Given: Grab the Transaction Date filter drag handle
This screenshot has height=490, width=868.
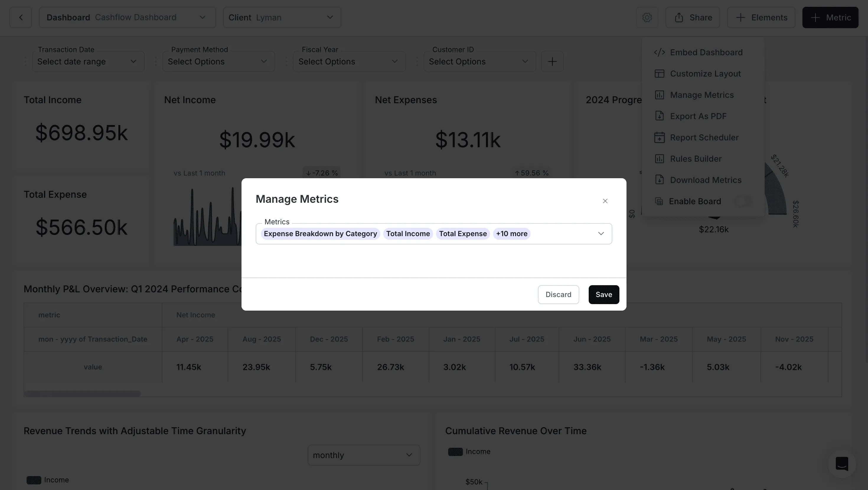Looking at the screenshot, I should point(25,61).
